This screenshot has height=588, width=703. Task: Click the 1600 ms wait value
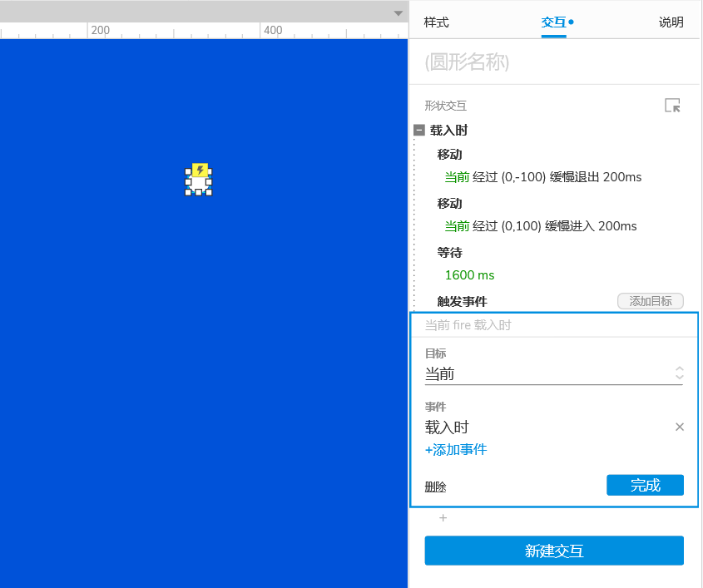(x=469, y=274)
